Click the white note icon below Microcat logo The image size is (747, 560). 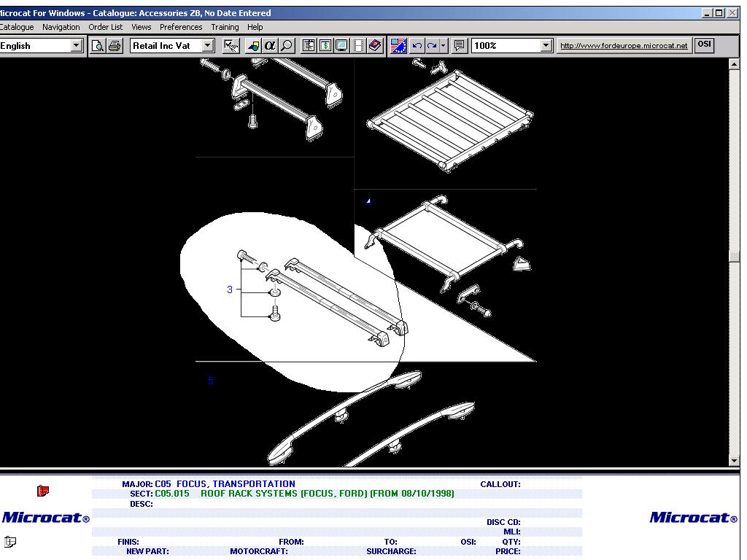point(9,542)
